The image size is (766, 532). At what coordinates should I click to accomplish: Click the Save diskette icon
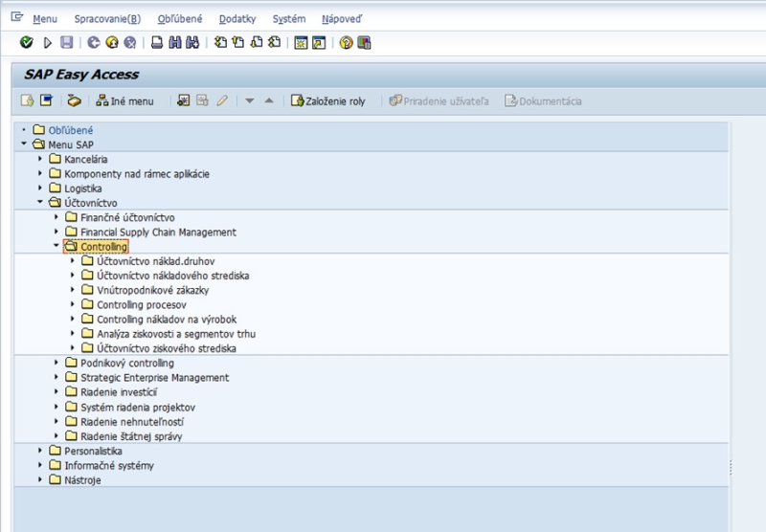(66, 42)
